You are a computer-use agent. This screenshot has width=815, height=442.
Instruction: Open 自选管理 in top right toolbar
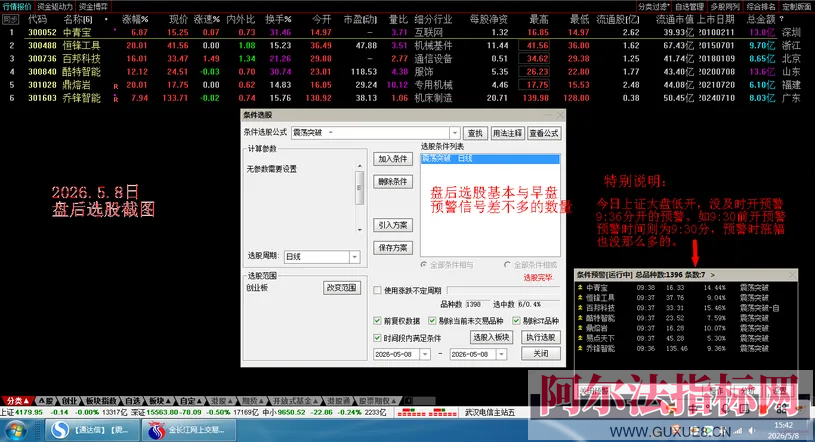689,7
